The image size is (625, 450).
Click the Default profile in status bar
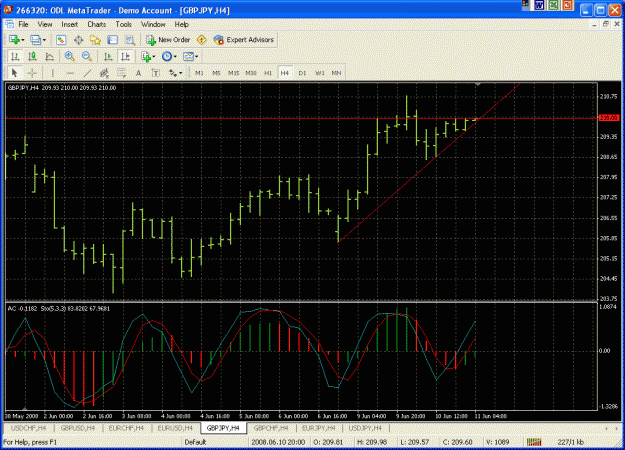(x=195, y=442)
